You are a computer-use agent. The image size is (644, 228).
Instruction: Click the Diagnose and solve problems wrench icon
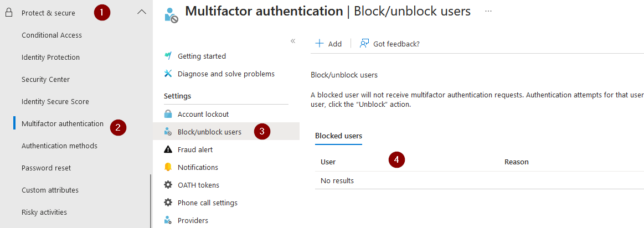point(168,74)
